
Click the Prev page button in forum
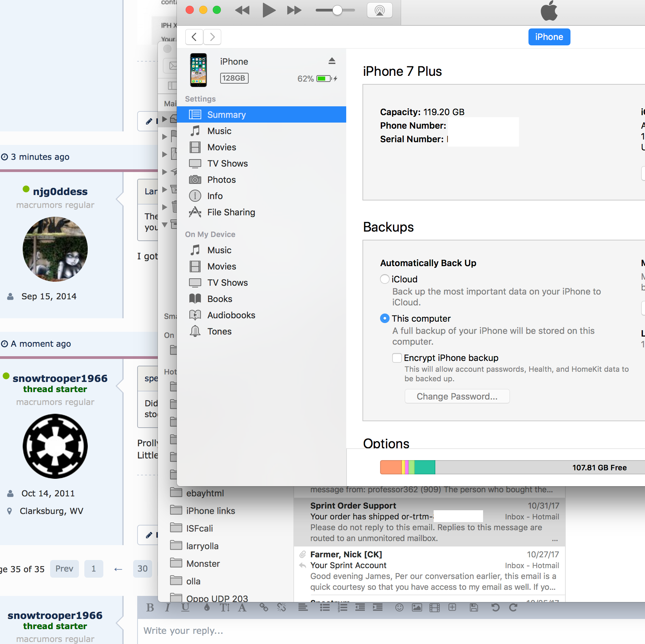coord(64,569)
